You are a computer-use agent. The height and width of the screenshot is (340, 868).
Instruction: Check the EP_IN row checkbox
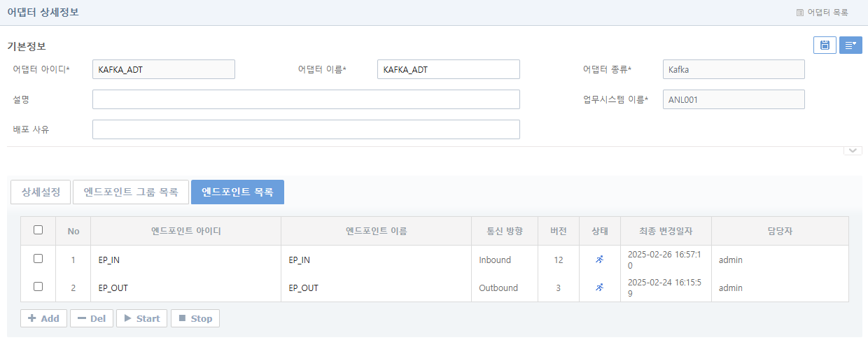tap(38, 259)
